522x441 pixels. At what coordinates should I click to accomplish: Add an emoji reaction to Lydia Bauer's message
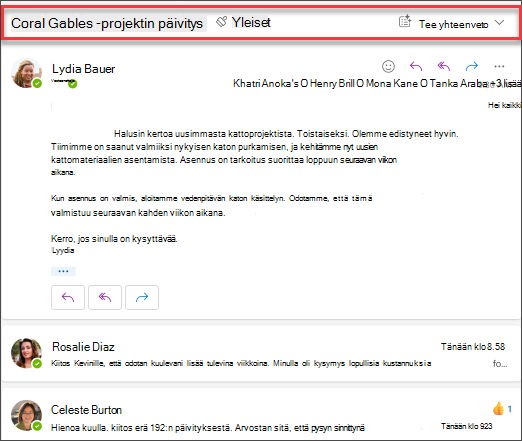[x=388, y=66]
